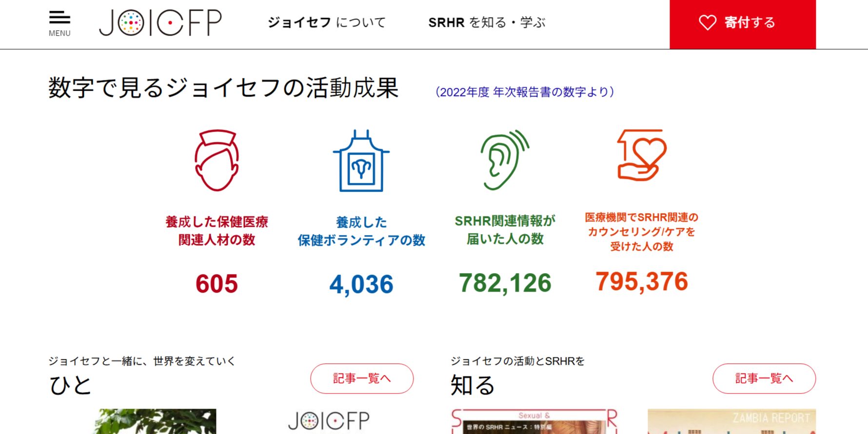Open the ジョイセフについて menu
The height and width of the screenshot is (434, 868).
pyautogui.click(x=326, y=22)
